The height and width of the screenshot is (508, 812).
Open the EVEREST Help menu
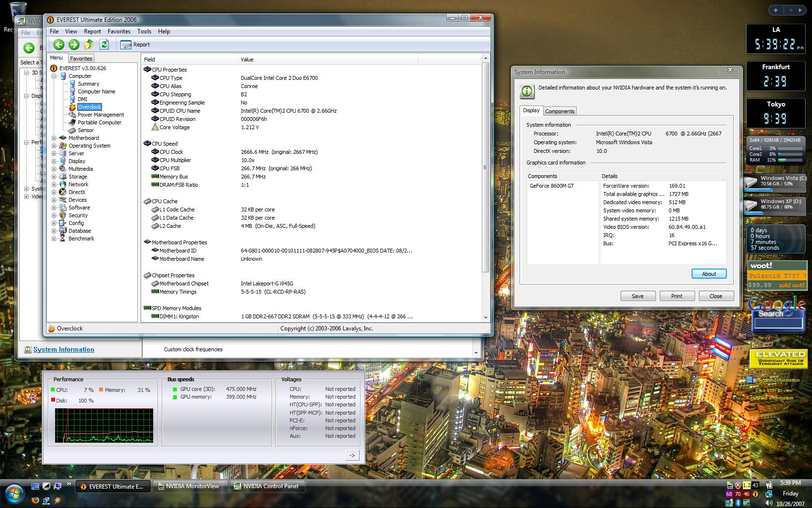pos(164,31)
